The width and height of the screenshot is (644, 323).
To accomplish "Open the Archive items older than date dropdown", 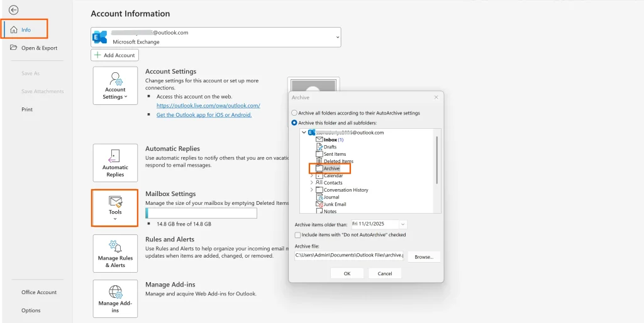I will (x=403, y=224).
